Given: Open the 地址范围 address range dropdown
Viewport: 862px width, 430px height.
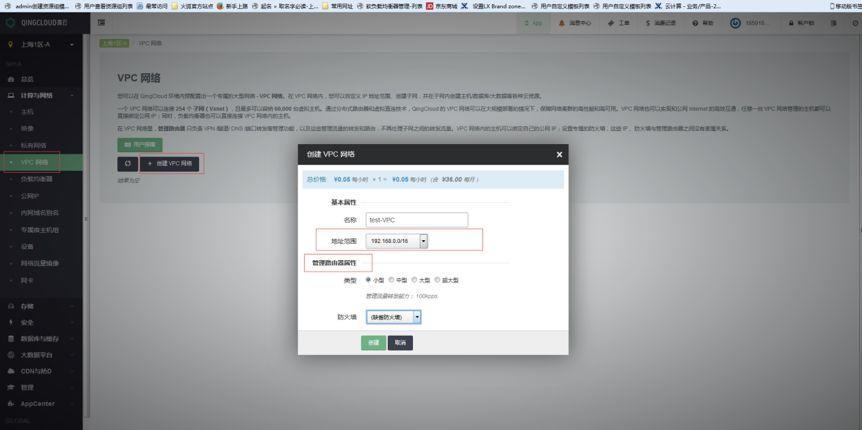Looking at the screenshot, I should [423, 240].
